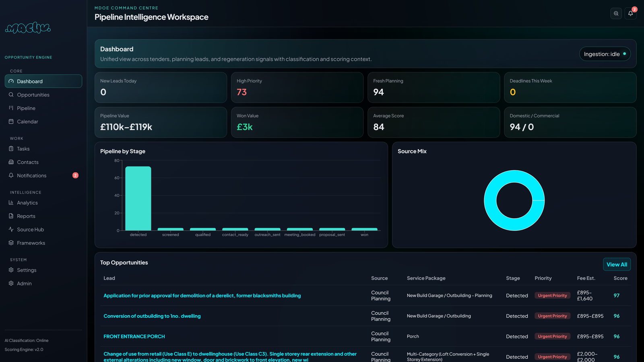
Task: Click the High Priority 73 card
Action: pyautogui.click(x=297, y=87)
